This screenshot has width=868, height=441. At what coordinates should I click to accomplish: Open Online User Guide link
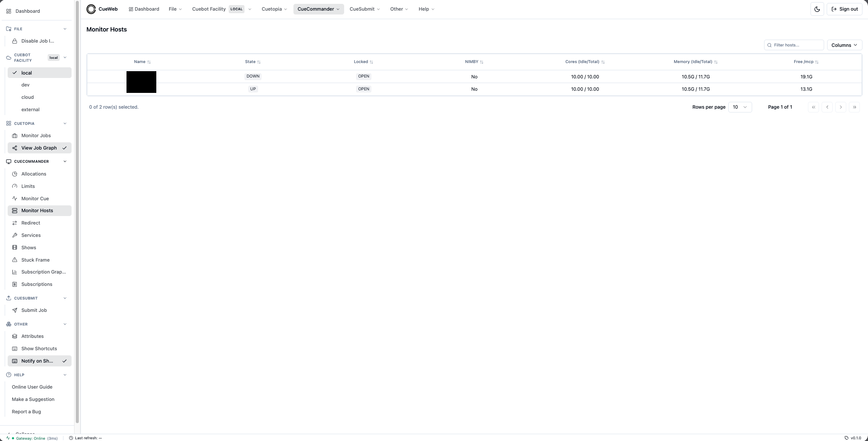(32, 387)
